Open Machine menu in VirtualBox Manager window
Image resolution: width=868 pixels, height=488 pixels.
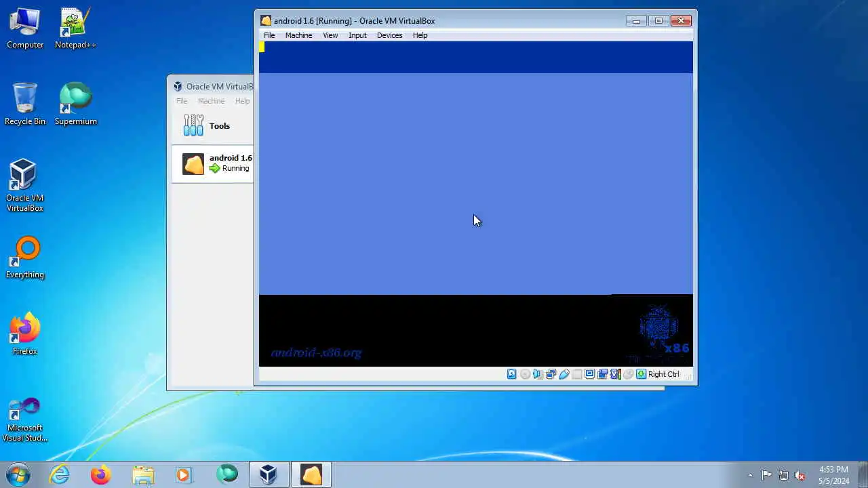211,101
